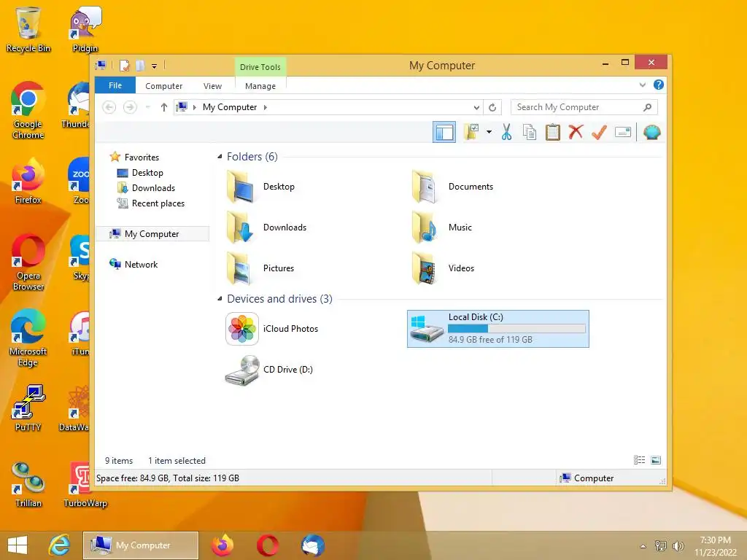Select the Downloads folder in the Folders group
This screenshot has height=560, width=747.
(266, 227)
